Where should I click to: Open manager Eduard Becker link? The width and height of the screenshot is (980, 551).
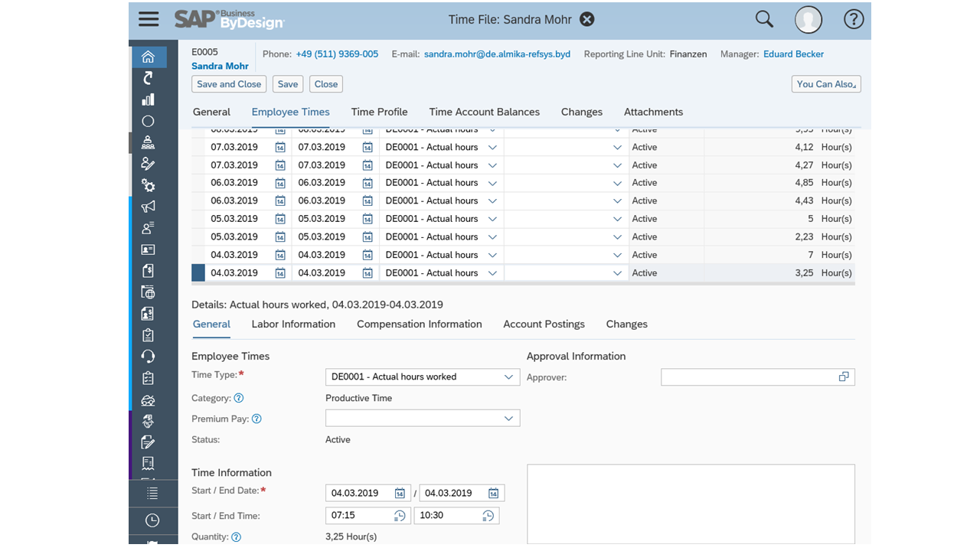[x=793, y=54]
